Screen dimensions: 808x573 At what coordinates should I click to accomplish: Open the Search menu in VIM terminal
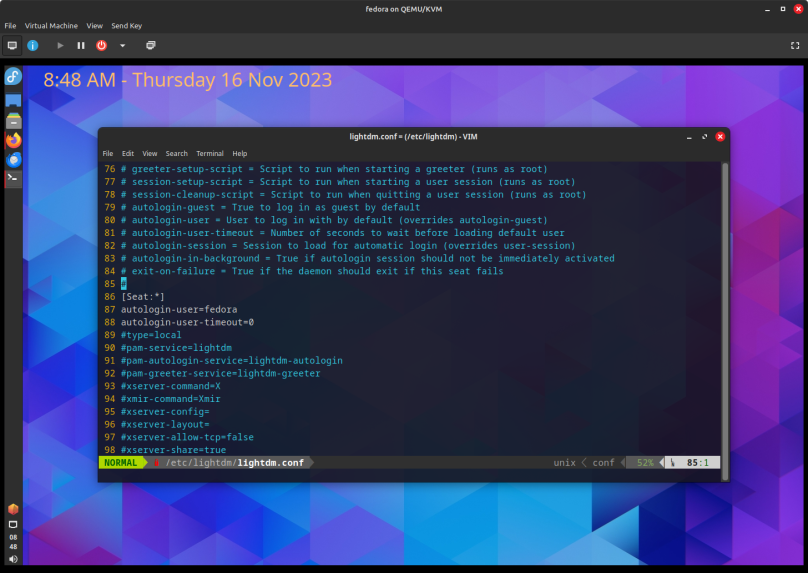click(177, 154)
